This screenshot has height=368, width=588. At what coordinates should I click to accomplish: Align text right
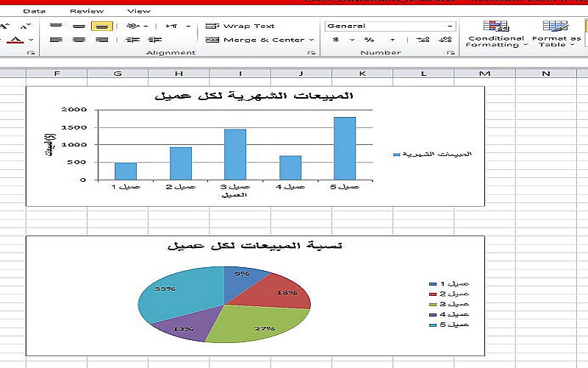tap(102, 40)
